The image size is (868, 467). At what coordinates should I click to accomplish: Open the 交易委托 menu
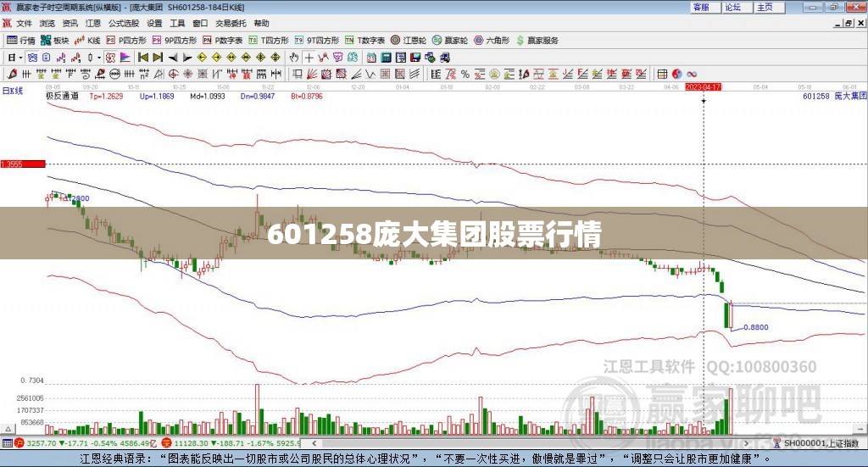pos(231,23)
